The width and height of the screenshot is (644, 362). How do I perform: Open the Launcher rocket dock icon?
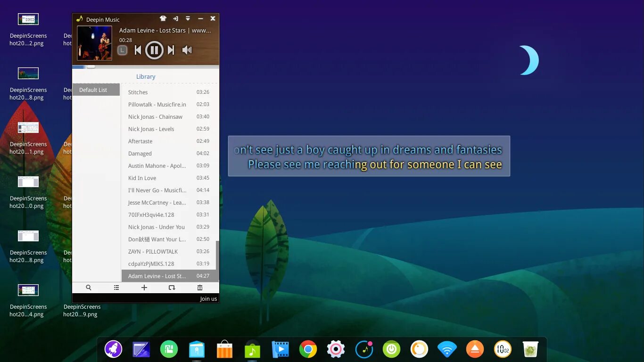(113, 349)
